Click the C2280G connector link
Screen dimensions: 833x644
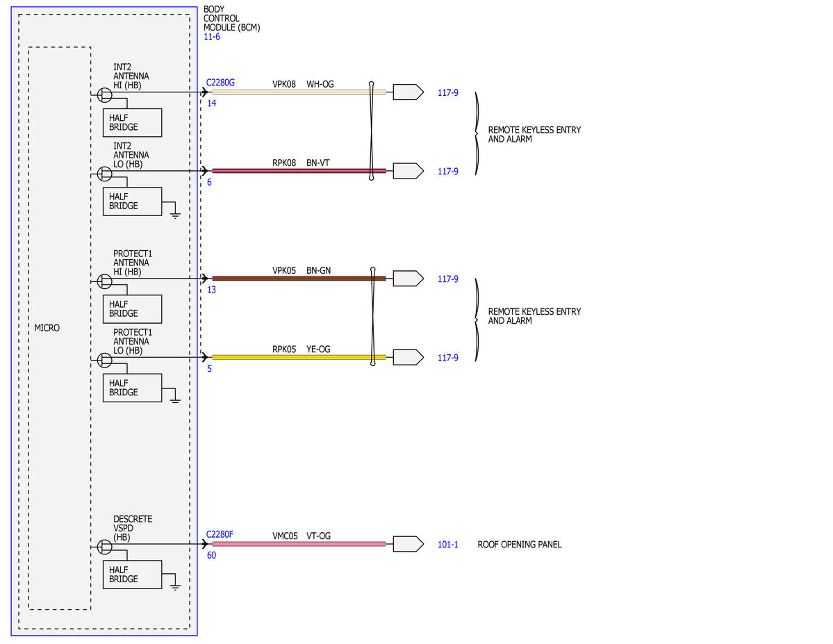[220, 83]
